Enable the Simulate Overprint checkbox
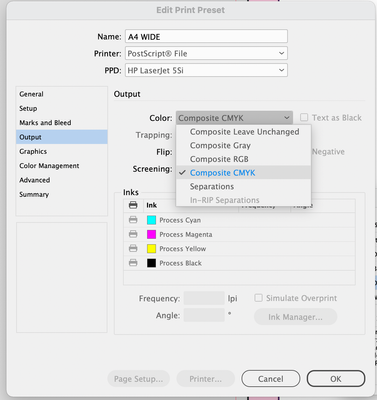The width and height of the screenshot is (377, 400). point(258,298)
